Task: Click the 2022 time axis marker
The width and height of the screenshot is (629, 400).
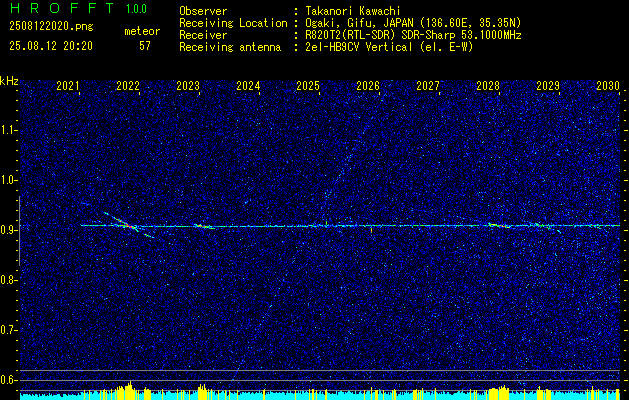Action: pyautogui.click(x=128, y=86)
